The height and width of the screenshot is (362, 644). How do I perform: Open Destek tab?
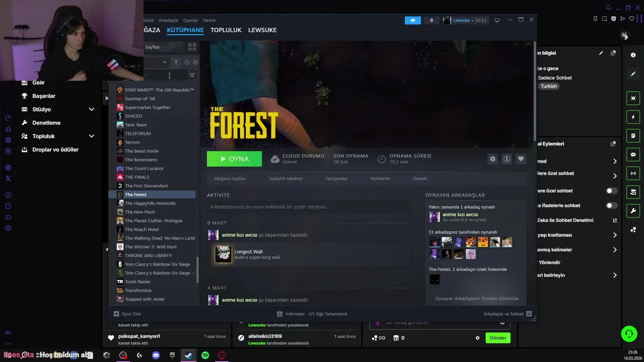click(x=420, y=178)
